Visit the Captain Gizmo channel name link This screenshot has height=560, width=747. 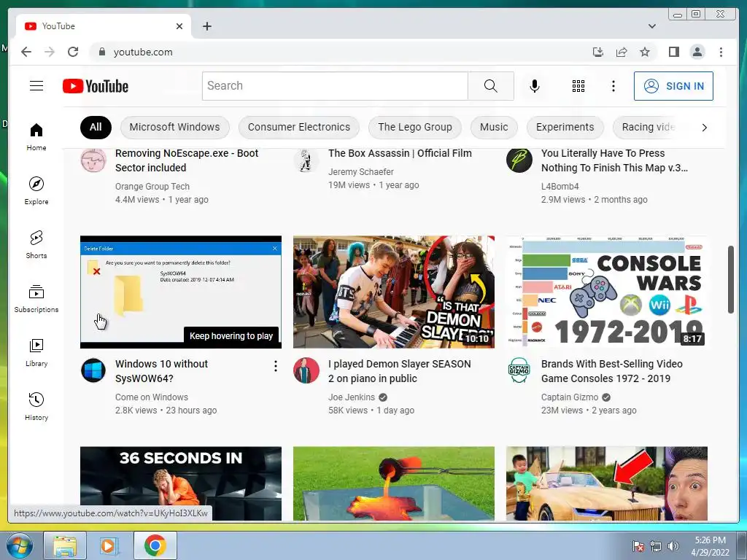[x=569, y=397]
